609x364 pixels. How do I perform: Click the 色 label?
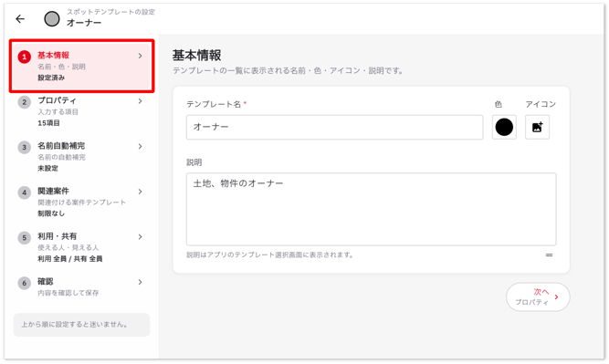pos(499,104)
